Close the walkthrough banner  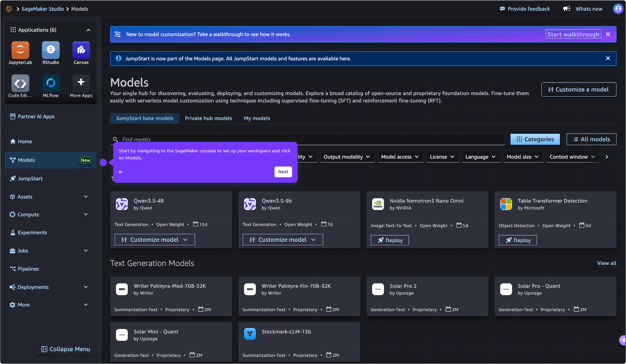pos(608,34)
